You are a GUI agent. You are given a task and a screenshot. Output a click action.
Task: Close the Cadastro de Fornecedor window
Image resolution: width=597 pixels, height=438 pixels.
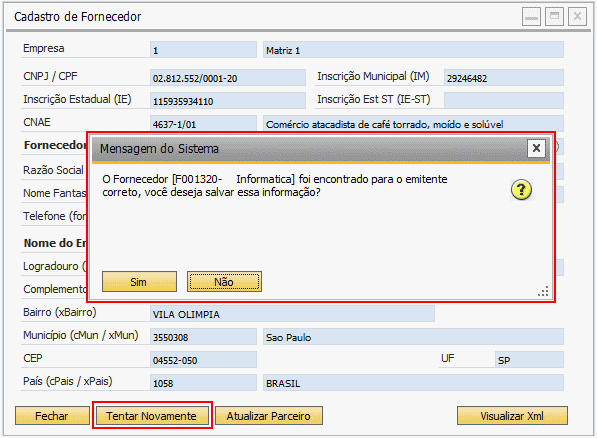pos(577,17)
